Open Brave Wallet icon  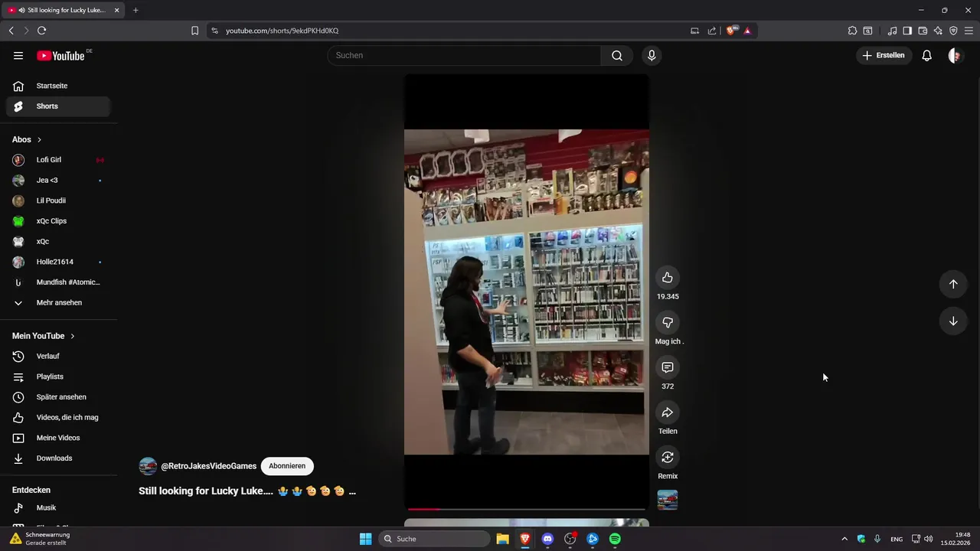tap(923, 31)
